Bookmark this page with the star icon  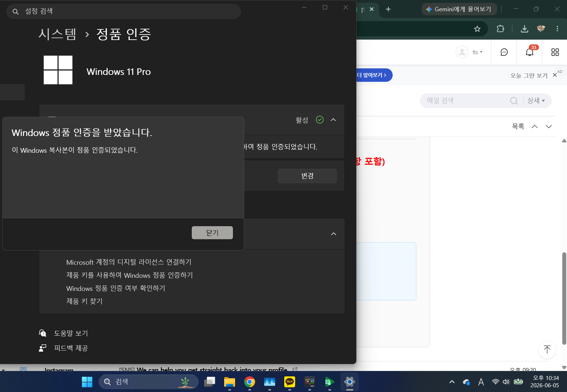tap(477, 29)
